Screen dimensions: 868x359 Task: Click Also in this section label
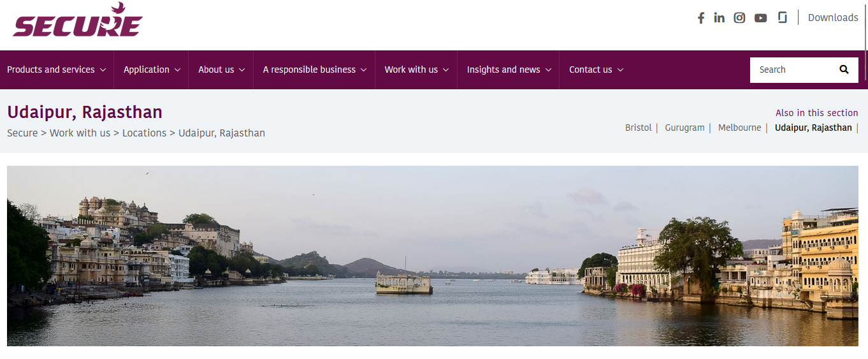[817, 113]
